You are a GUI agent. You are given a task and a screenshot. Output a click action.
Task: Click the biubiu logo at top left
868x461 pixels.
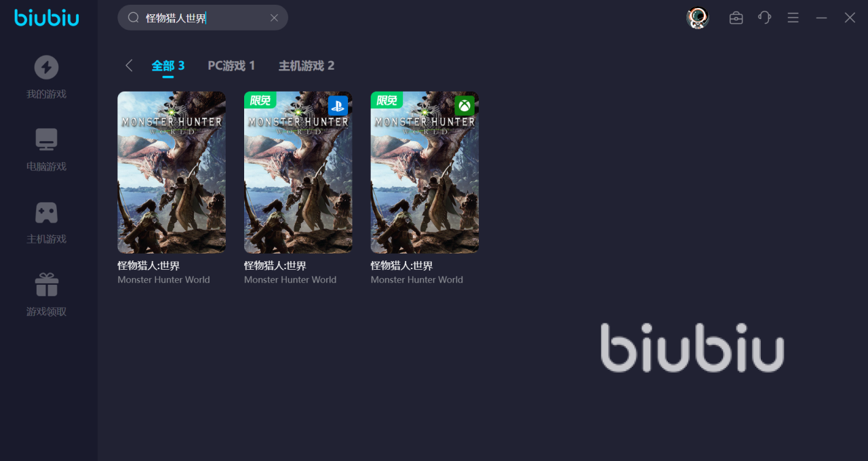coord(47,17)
